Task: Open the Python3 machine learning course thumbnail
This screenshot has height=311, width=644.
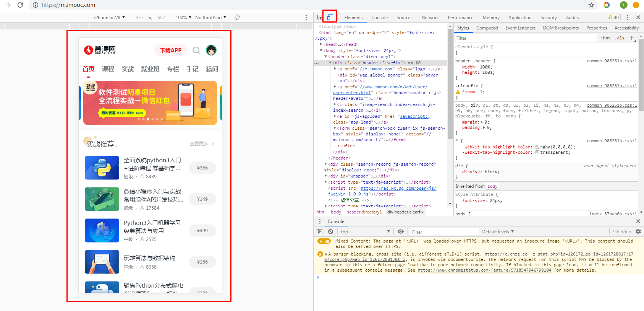Action: [x=102, y=230]
